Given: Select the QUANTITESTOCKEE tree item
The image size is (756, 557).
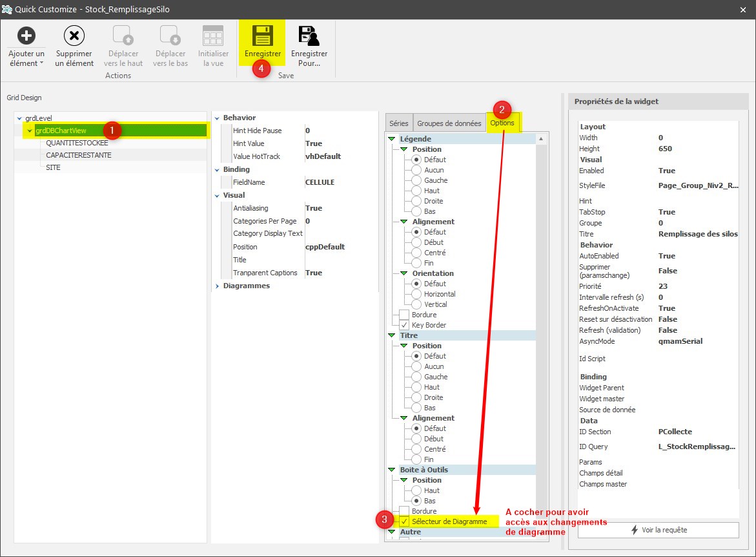Looking at the screenshot, I should pyautogui.click(x=77, y=143).
